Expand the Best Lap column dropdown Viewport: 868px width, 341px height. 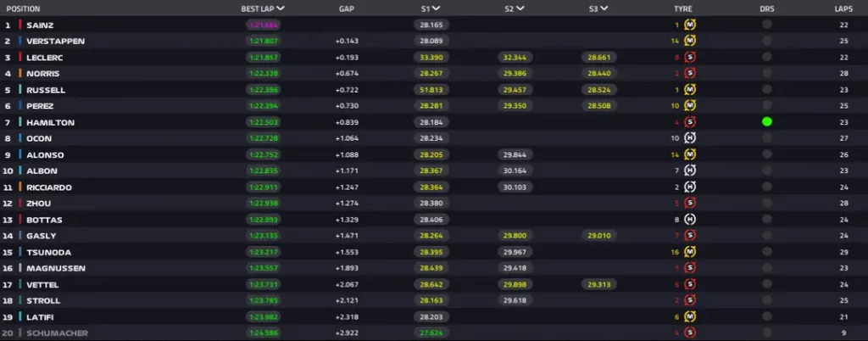(280, 8)
